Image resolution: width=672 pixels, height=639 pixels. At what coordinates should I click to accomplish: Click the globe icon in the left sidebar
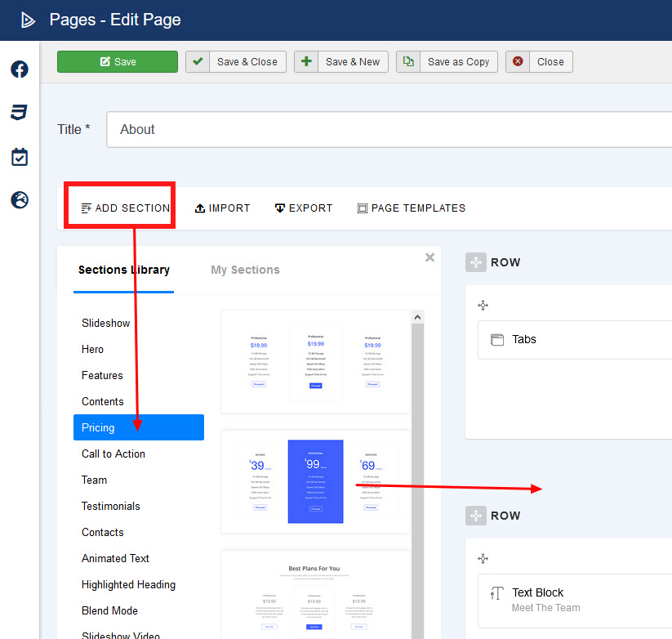tap(20, 199)
